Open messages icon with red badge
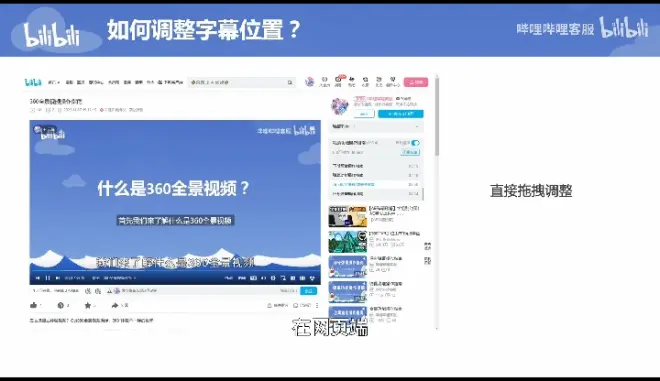 [x=338, y=81]
